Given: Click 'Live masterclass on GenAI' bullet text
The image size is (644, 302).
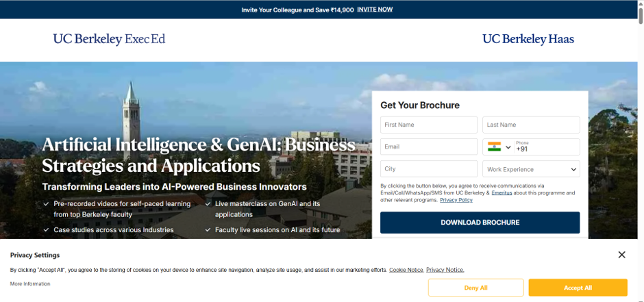Looking at the screenshot, I should [267, 209].
